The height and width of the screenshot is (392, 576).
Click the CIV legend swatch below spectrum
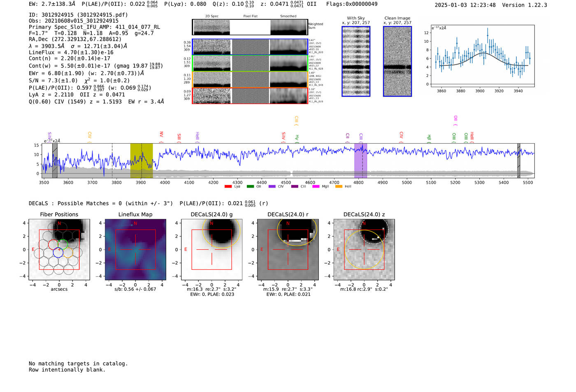[272, 187]
